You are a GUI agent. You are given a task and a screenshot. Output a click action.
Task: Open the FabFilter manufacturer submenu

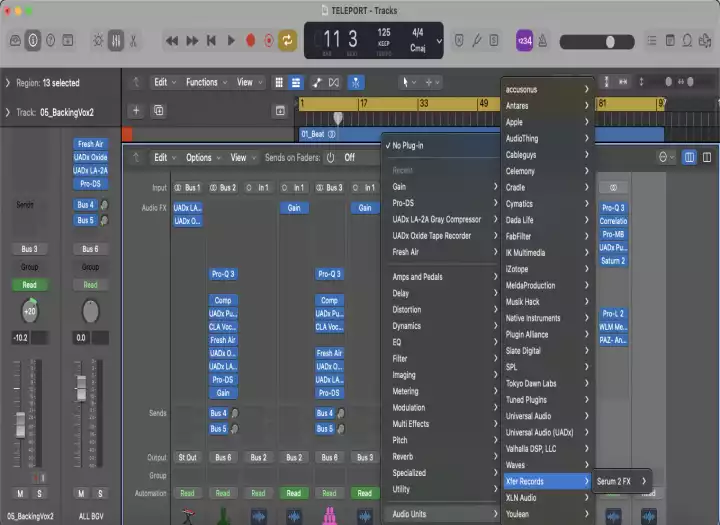547,237
